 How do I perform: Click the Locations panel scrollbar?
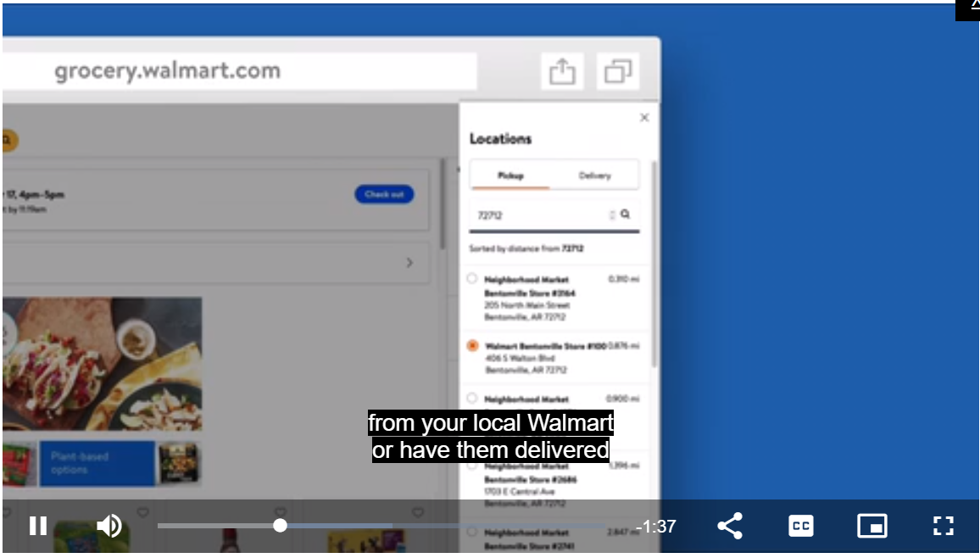pos(654,262)
